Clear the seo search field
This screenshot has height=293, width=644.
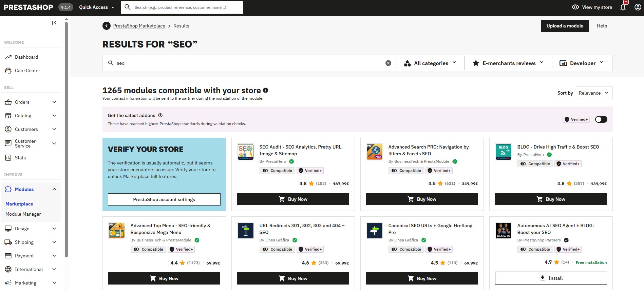pos(389,63)
